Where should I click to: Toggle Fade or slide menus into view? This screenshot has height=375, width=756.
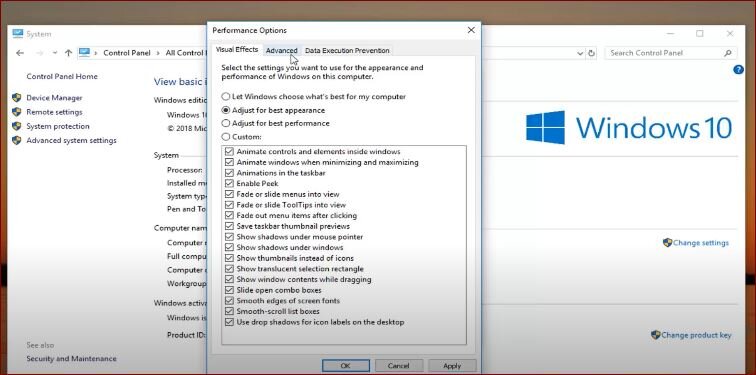229,194
